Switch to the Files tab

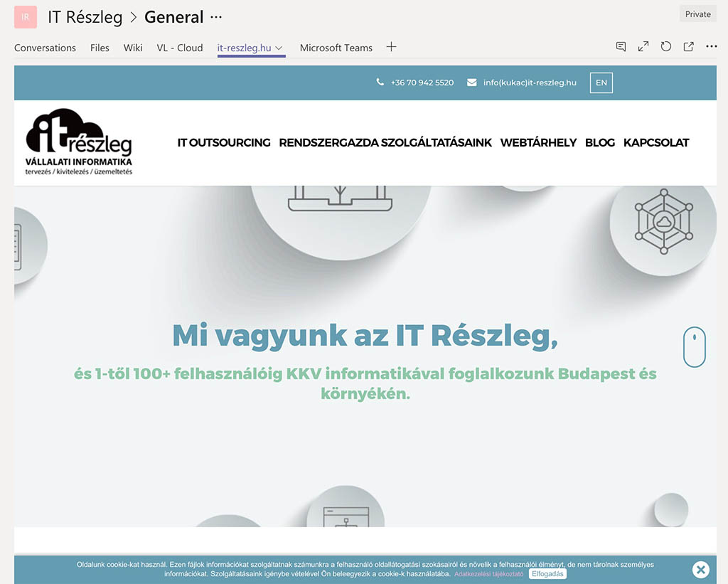pos(100,48)
